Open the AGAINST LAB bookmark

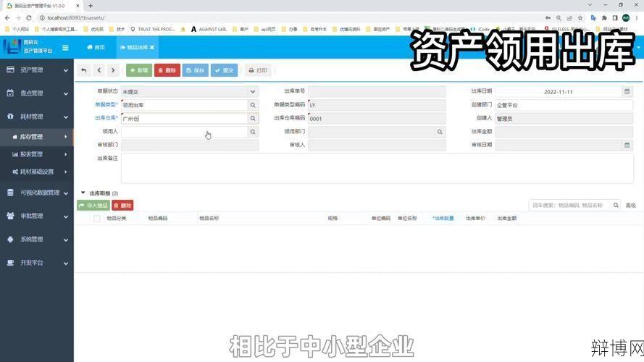[209, 29]
